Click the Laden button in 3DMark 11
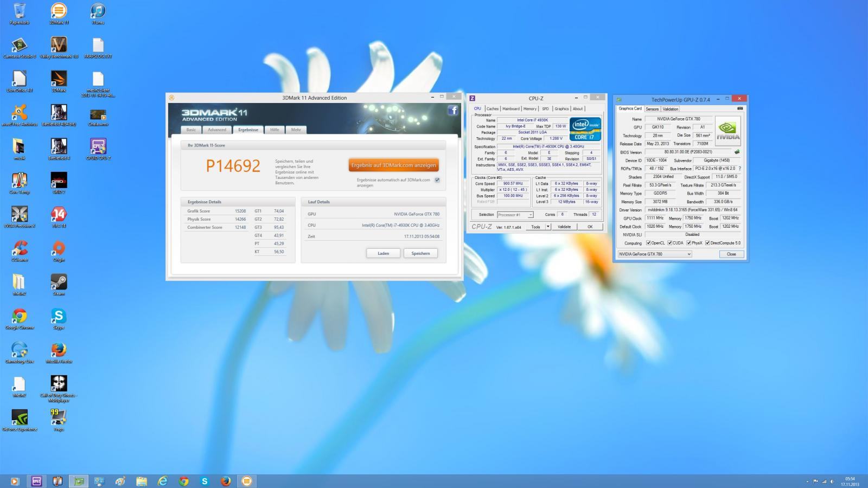The image size is (868, 488). click(x=384, y=253)
